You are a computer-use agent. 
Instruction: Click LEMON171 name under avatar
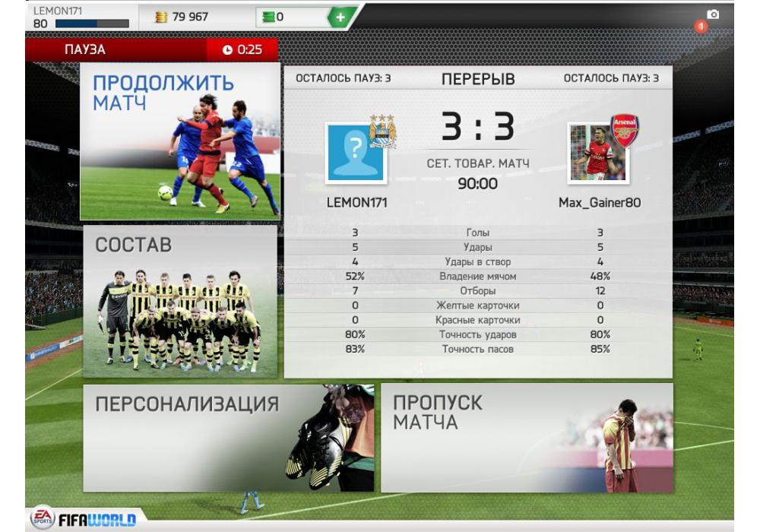[356, 202]
